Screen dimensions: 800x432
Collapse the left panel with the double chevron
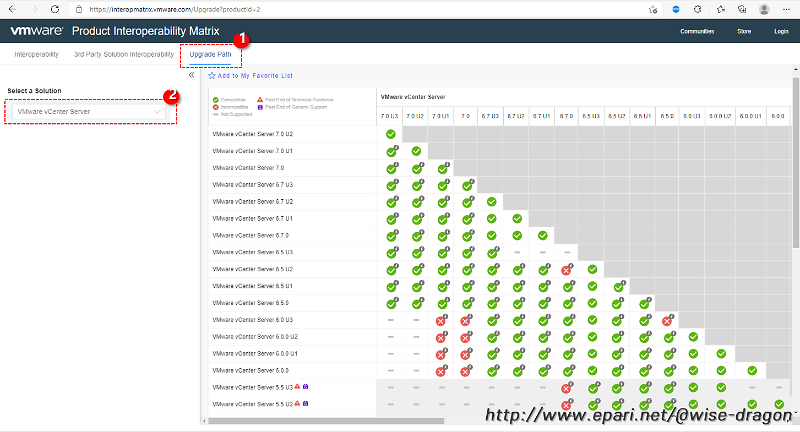(191, 75)
